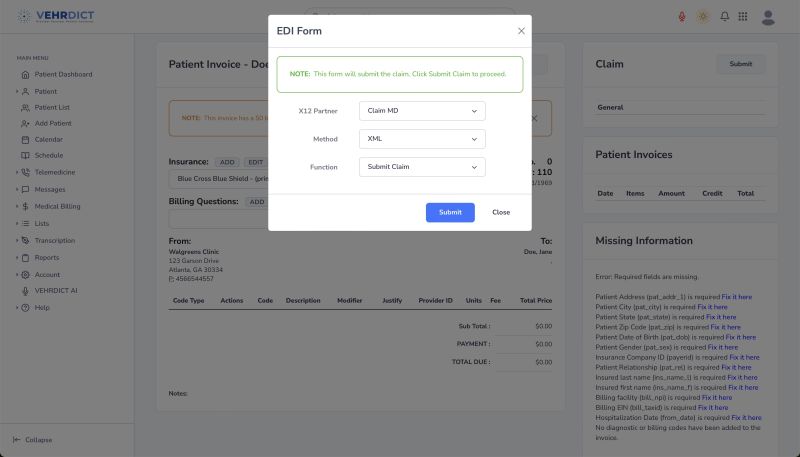Click the Messages sidebar icon
Image resolution: width=800 pixels, height=457 pixels.
pyautogui.click(x=25, y=189)
